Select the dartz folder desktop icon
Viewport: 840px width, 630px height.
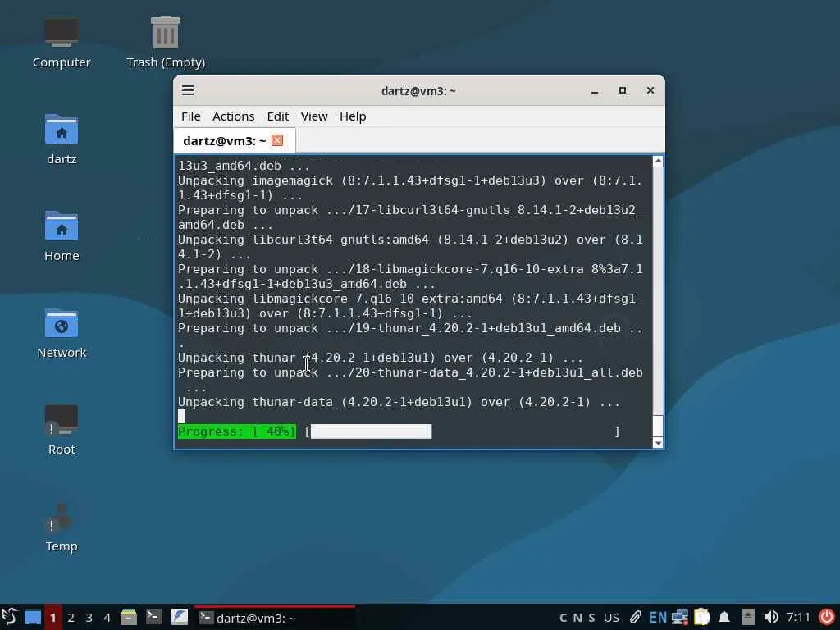pos(62,139)
